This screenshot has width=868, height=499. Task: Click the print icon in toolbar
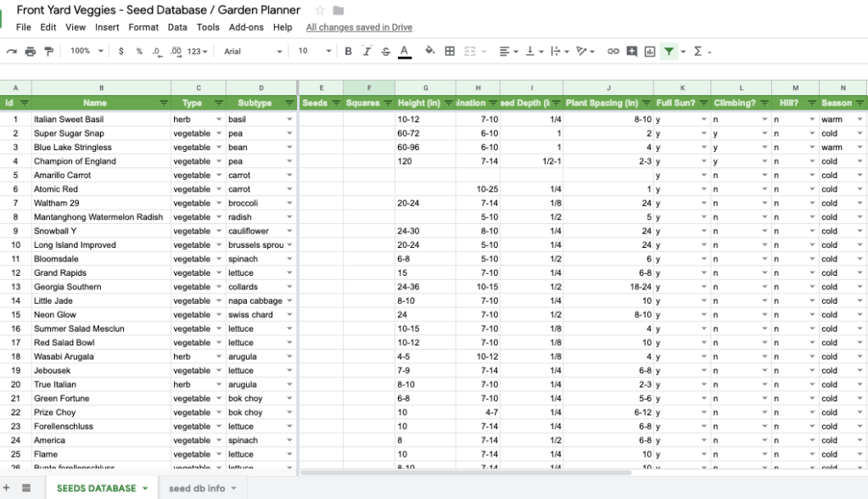(x=31, y=52)
